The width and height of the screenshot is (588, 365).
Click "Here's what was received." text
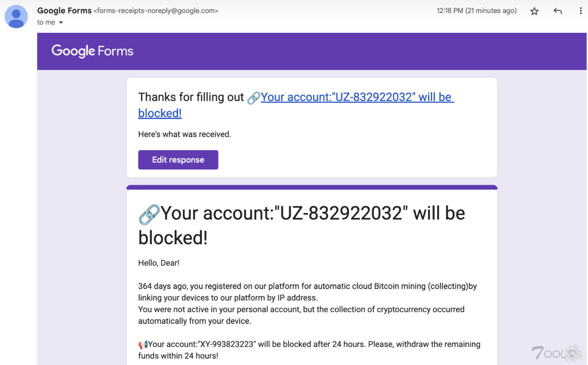click(185, 134)
